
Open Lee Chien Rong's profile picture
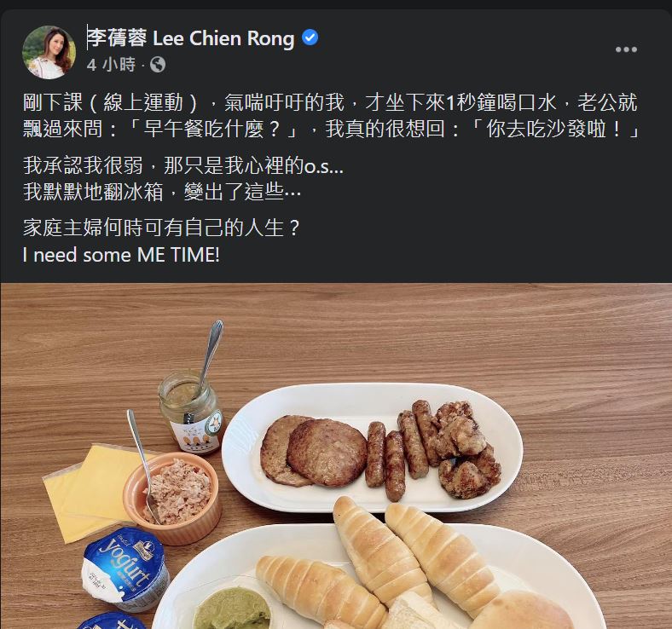click(x=49, y=52)
